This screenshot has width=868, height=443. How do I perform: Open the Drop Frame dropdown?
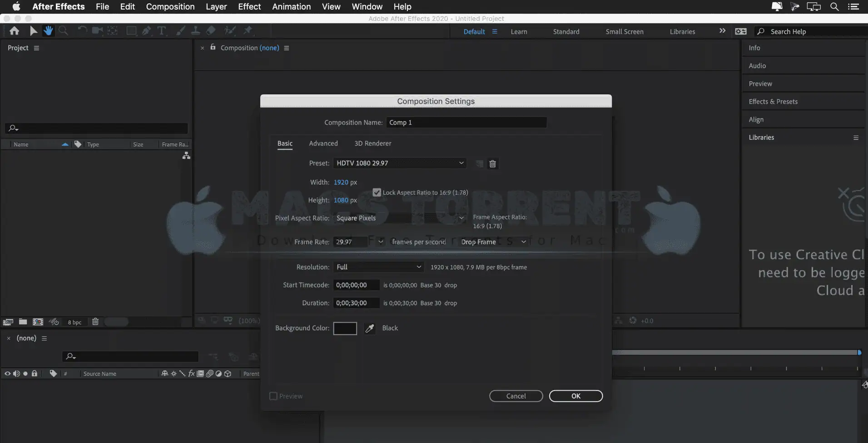click(493, 242)
